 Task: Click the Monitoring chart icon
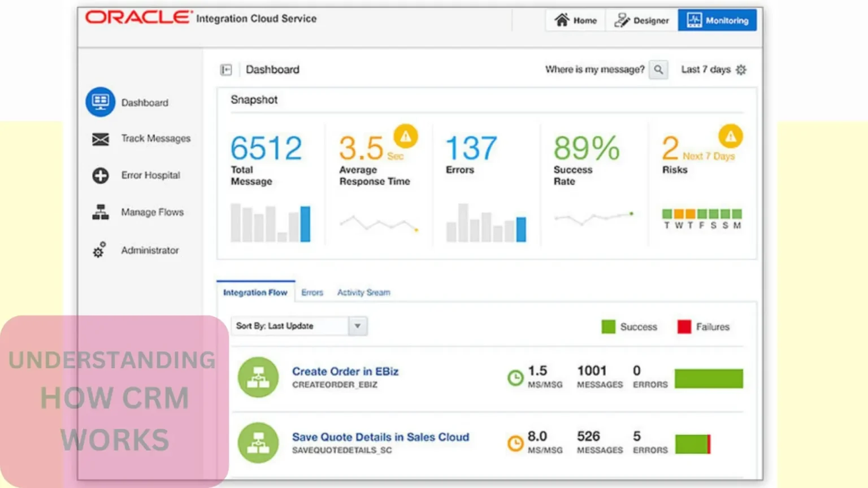click(694, 20)
